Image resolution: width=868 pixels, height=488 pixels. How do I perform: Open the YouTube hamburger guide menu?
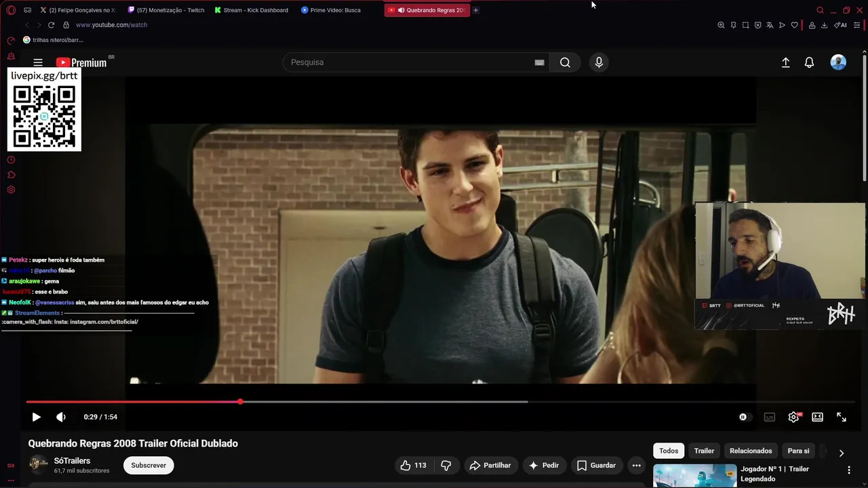tap(38, 62)
